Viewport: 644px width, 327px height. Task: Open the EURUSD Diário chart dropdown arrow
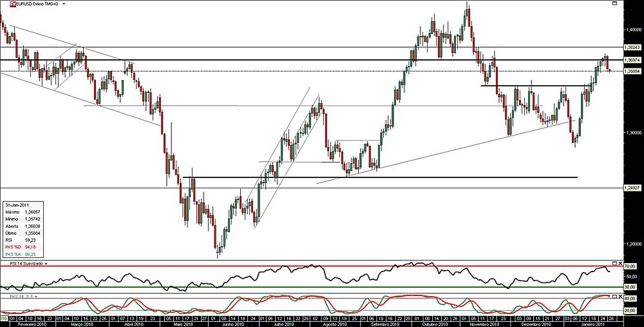[64, 3]
